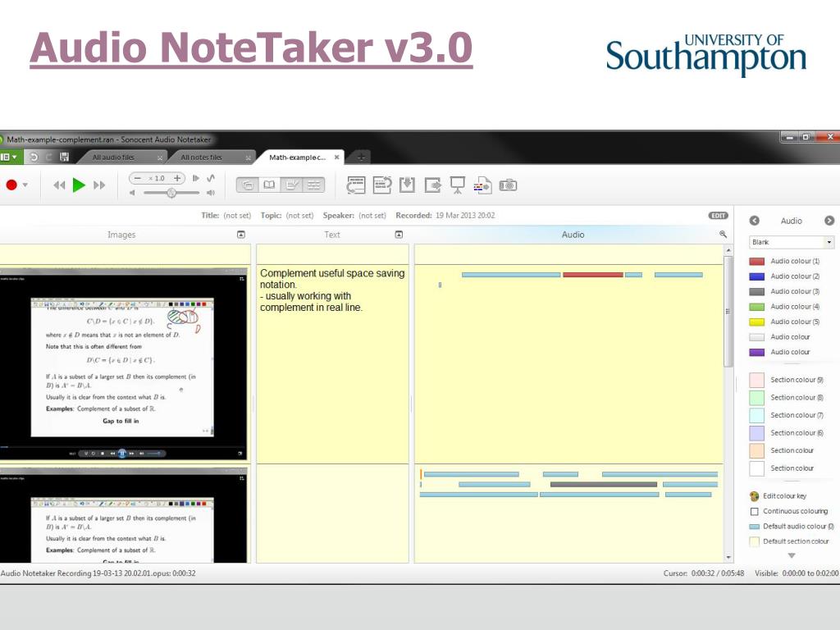Close the All audio files tab
The width and height of the screenshot is (840, 630).
[x=160, y=158]
